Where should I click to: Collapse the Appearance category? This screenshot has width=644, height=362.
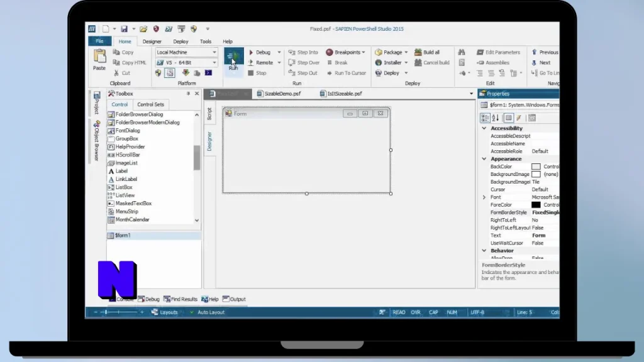[484, 159]
